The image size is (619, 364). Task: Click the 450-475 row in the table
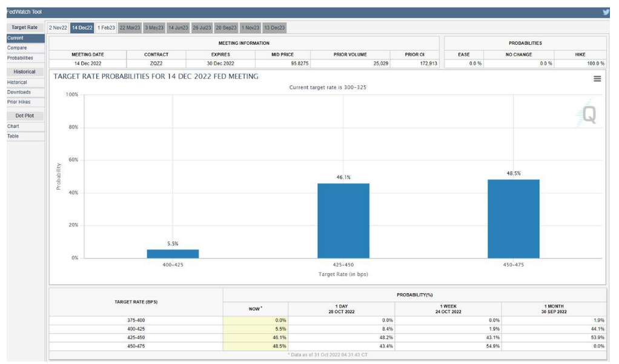[328, 346]
